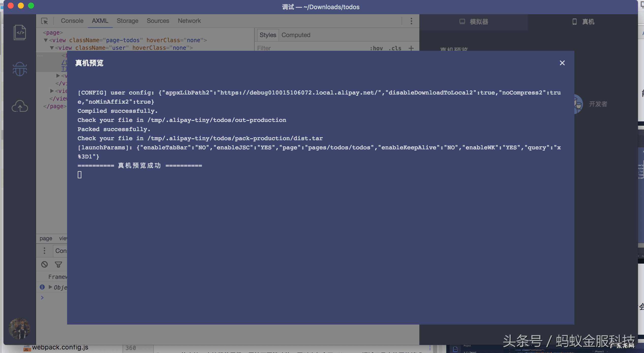Collapse the page-todos view node
This screenshot has width=644, height=353.
click(46, 40)
